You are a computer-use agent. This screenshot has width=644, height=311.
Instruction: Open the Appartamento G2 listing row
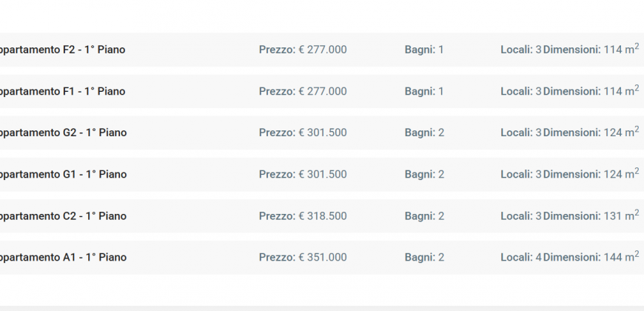[322, 133]
